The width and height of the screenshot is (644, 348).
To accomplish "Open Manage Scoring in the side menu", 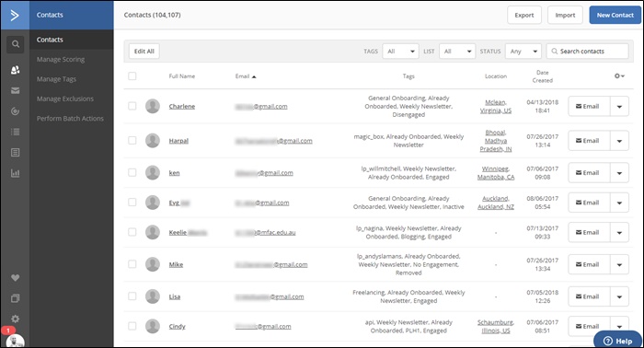I will click(61, 60).
